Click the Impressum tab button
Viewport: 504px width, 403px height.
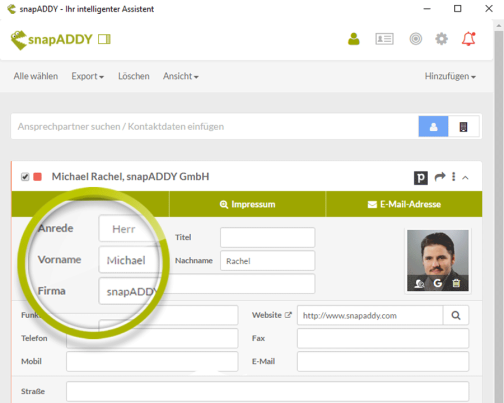[x=247, y=204]
